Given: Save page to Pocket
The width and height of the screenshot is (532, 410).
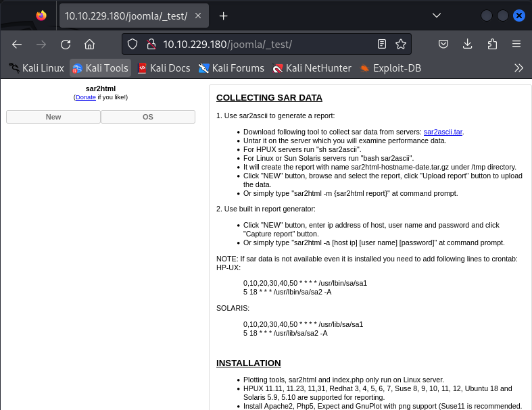Looking at the screenshot, I should (443, 44).
